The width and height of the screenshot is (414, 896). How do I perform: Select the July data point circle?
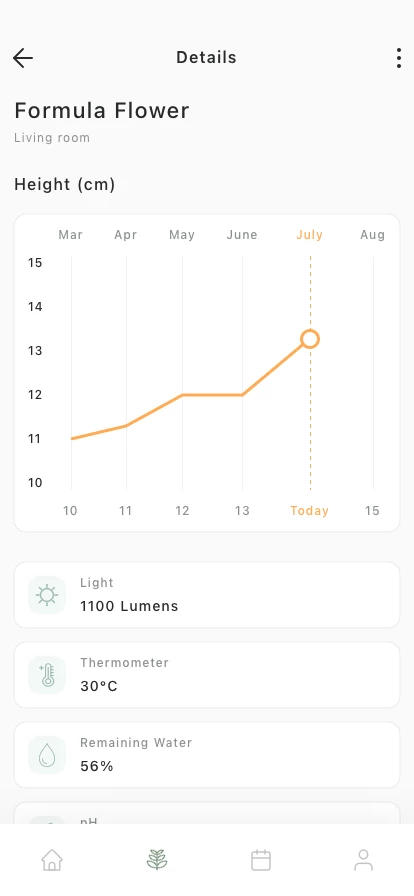pyautogui.click(x=309, y=339)
